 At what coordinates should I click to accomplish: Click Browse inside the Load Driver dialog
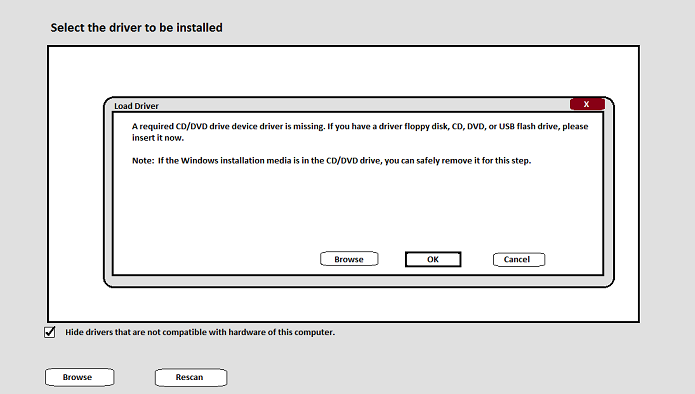[349, 259]
